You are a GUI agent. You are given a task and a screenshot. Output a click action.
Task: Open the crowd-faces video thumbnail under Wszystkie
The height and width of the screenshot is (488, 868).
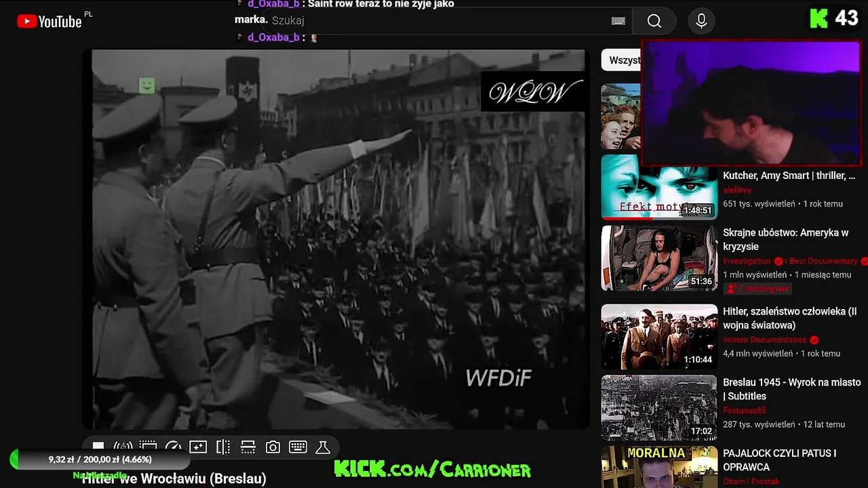620,116
